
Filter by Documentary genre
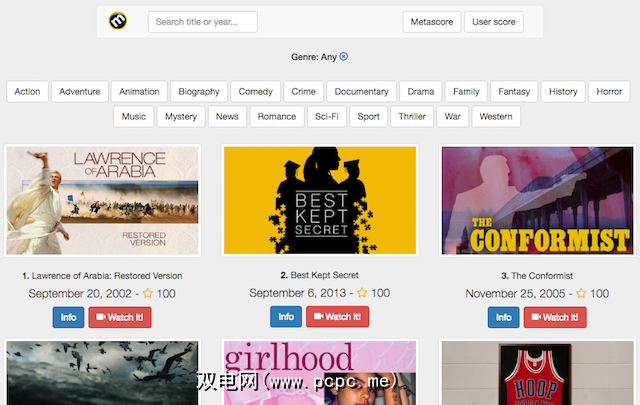tap(361, 91)
